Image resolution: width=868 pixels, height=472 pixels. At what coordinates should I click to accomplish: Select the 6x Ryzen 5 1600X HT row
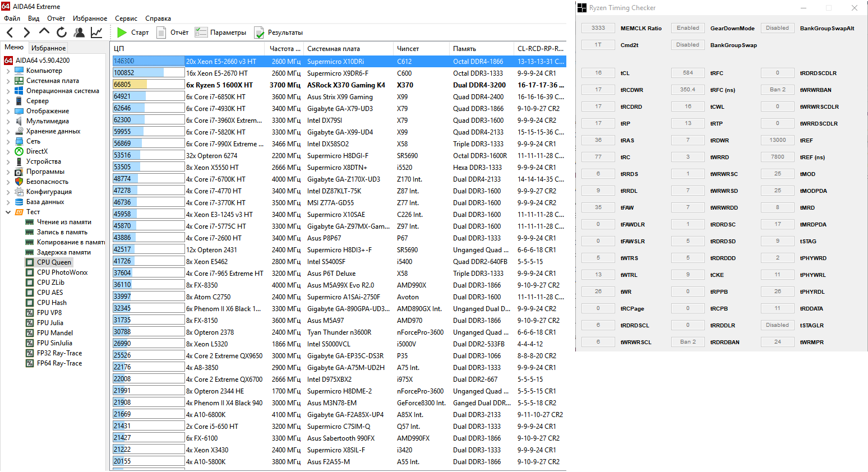click(339, 85)
